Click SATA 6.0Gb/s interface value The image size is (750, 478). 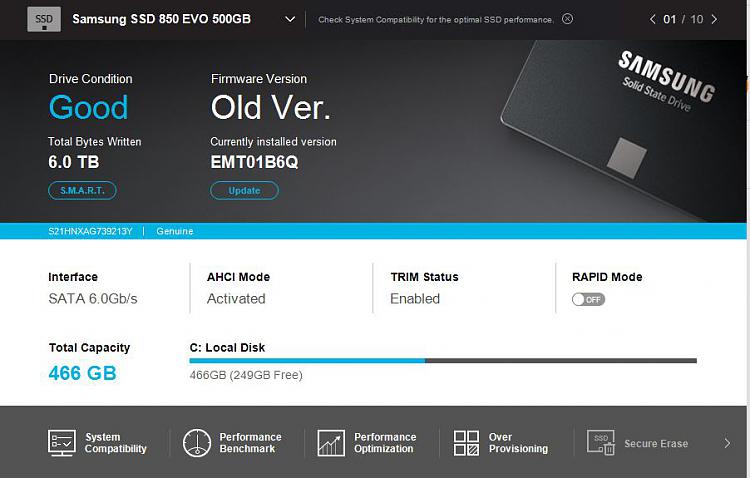click(x=93, y=299)
